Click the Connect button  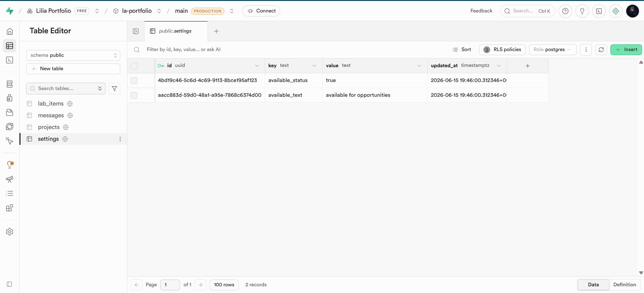pyautogui.click(x=261, y=11)
